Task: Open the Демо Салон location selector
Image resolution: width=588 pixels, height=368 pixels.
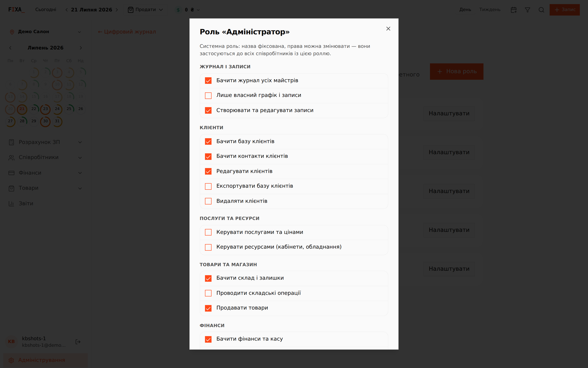Action: (46, 32)
